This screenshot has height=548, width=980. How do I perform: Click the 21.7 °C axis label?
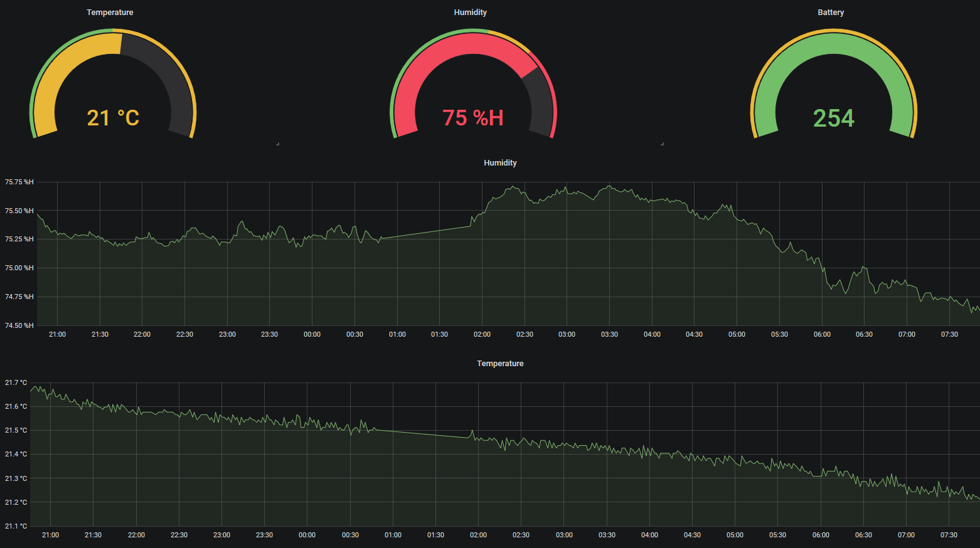tap(16, 382)
